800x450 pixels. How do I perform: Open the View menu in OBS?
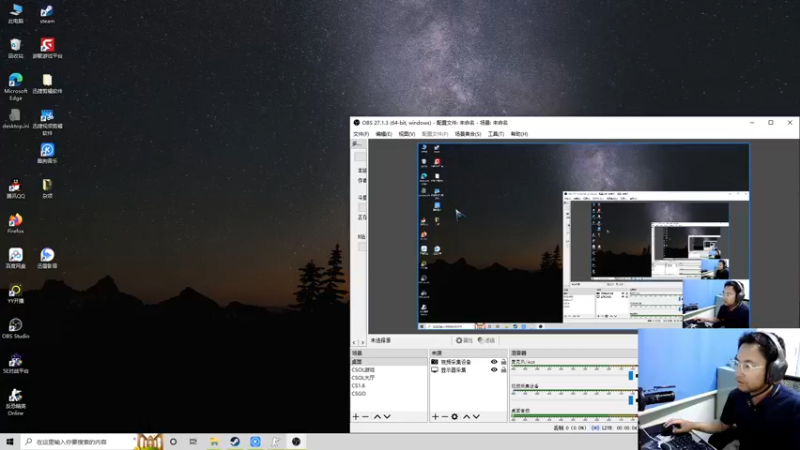pos(407,134)
